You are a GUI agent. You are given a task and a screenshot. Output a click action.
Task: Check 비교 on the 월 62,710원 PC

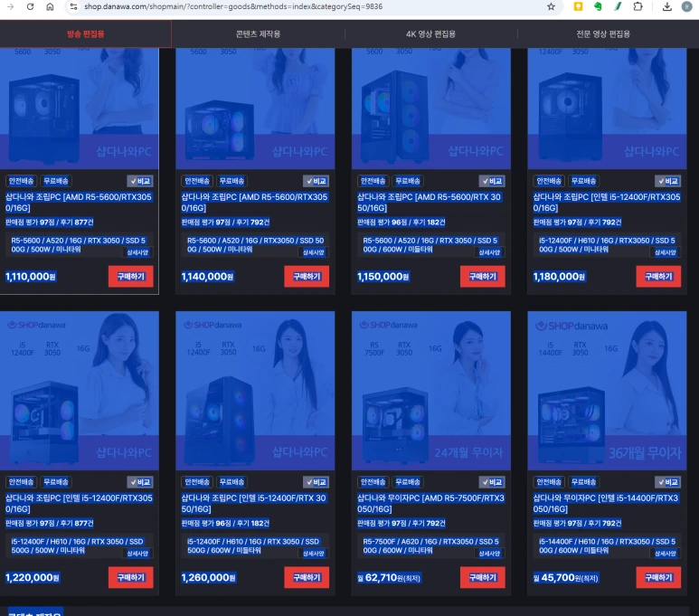click(492, 482)
